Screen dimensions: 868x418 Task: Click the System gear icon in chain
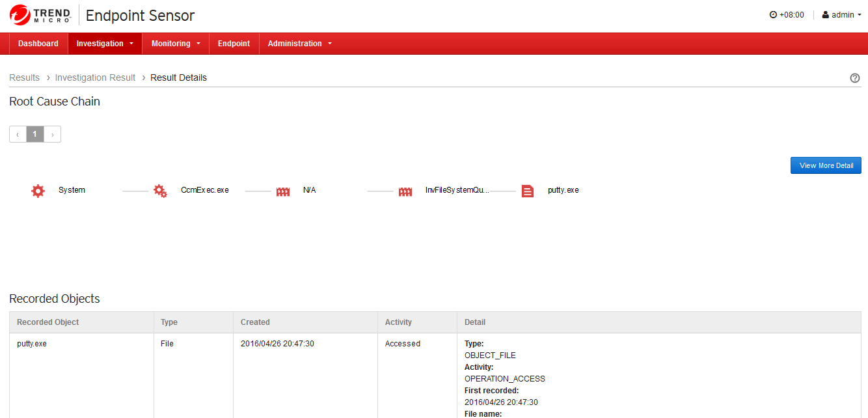(x=38, y=191)
